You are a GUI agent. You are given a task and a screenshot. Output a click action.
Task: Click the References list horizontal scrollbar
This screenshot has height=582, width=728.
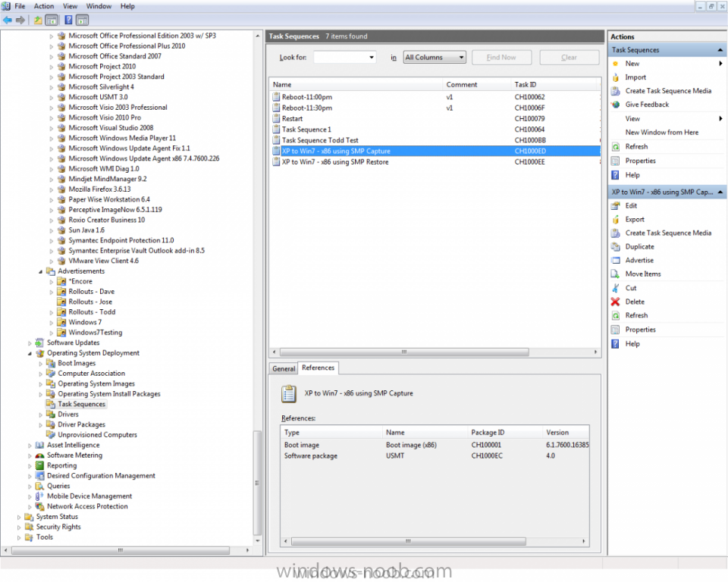408,541
